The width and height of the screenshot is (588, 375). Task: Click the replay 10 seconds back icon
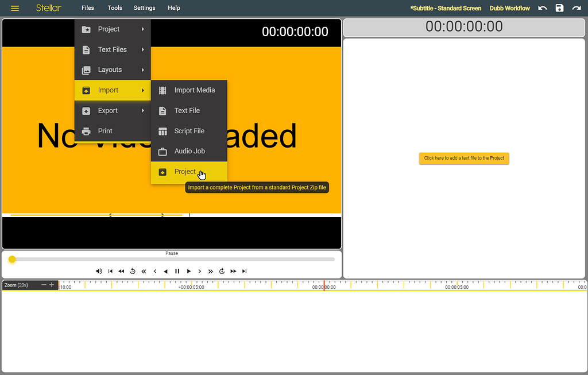click(133, 271)
